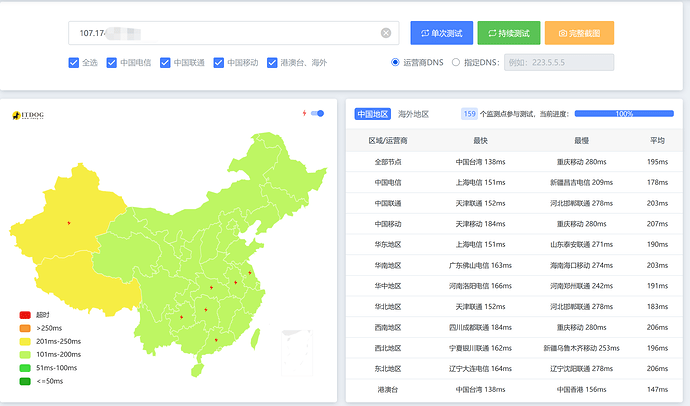The image size is (690, 406).
Task: Select the 中国地区 tab
Action: [x=372, y=114]
